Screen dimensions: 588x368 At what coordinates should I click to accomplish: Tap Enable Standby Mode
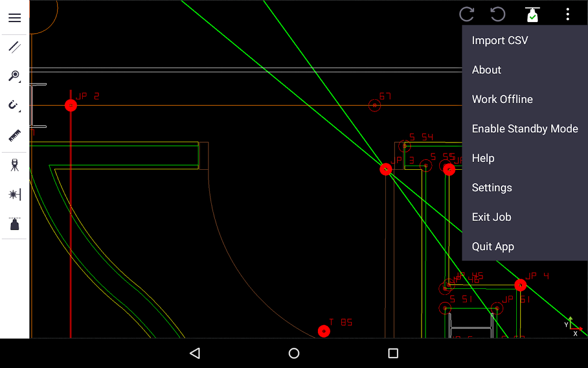coord(525,129)
